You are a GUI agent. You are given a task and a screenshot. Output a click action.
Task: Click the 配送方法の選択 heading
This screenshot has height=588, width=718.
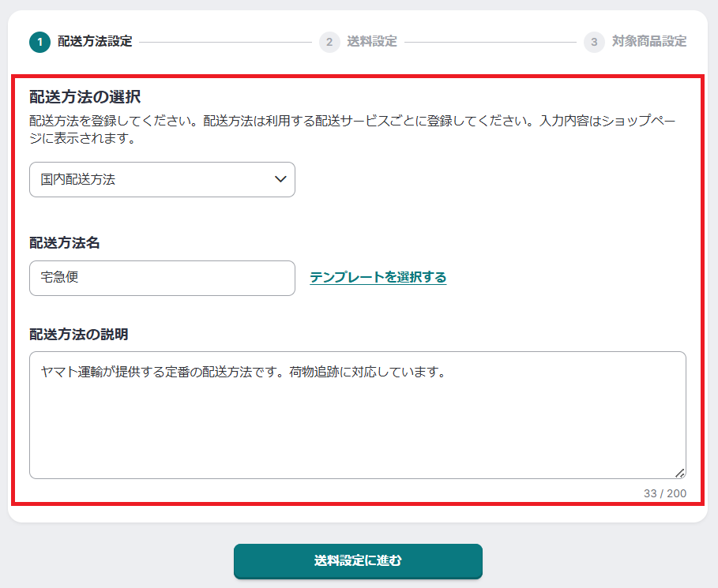(x=85, y=97)
